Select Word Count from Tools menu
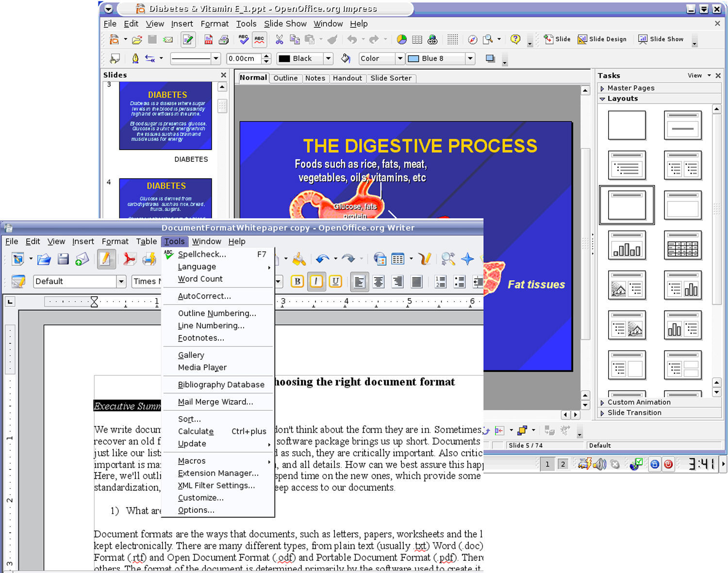 coord(200,279)
